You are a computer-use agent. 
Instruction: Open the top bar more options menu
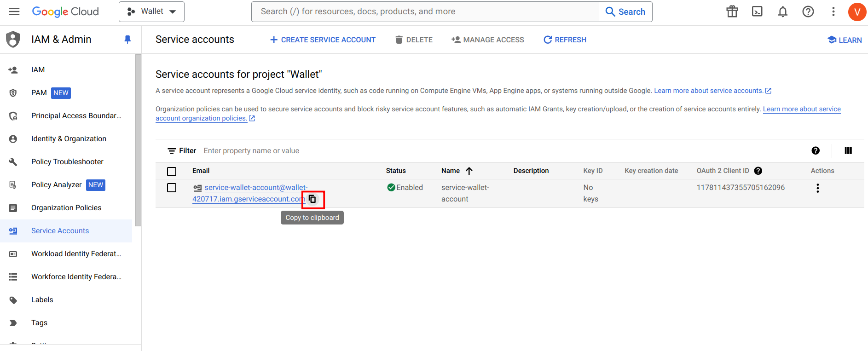point(833,12)
